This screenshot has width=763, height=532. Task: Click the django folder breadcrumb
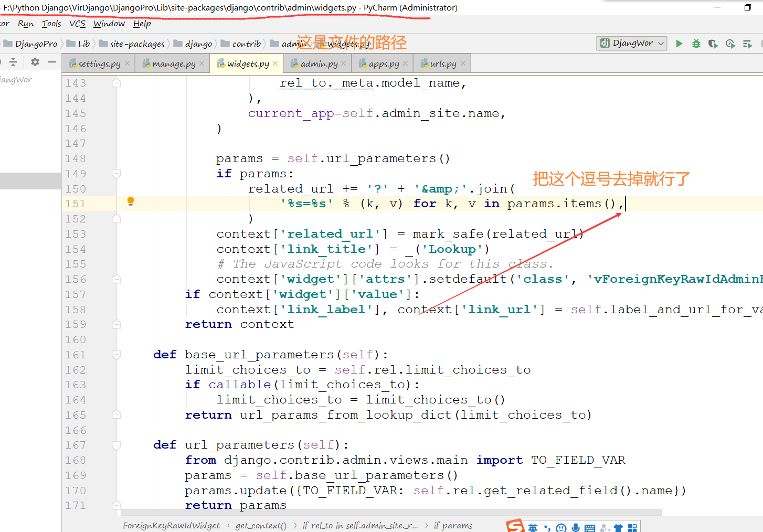pyautogui.click(x=198, y=44)
